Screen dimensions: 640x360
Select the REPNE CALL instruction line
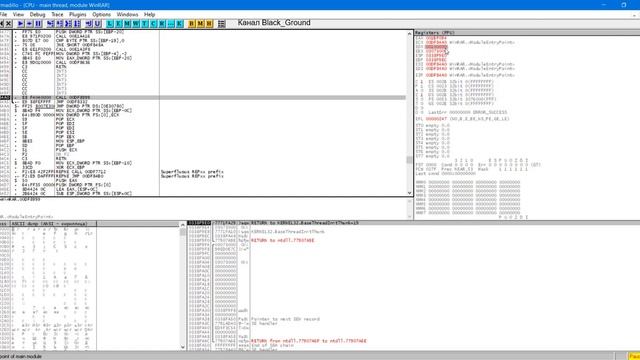[80, 172]
